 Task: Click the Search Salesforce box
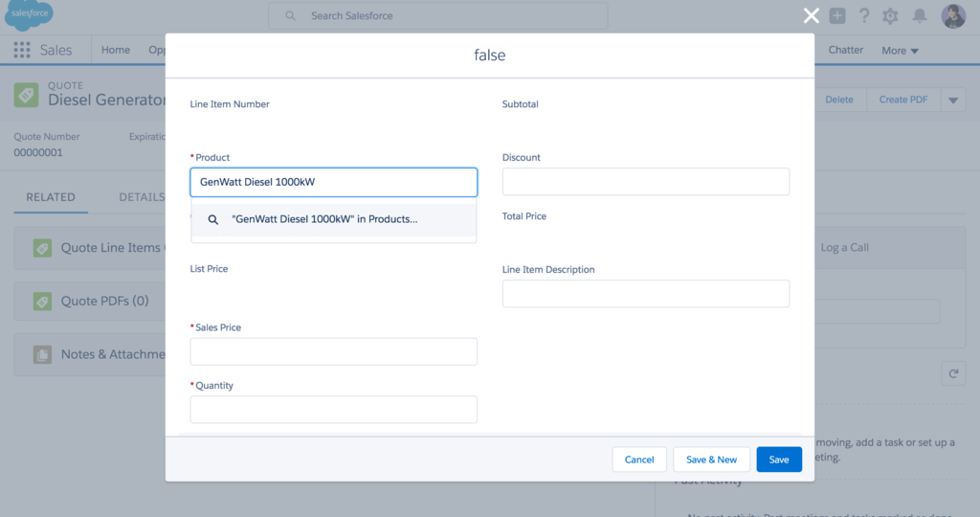437,15
